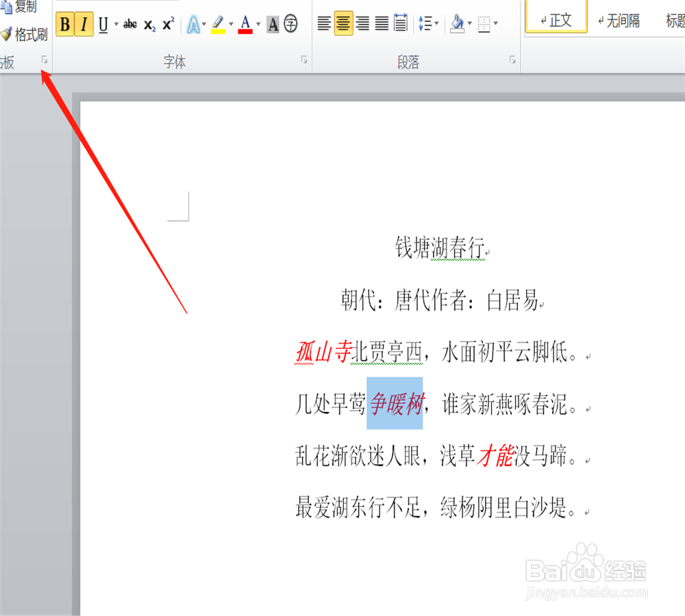Apply center alignment to the paragraph
Viewport: 685px width, 616px height.
(x=342, y=23)
